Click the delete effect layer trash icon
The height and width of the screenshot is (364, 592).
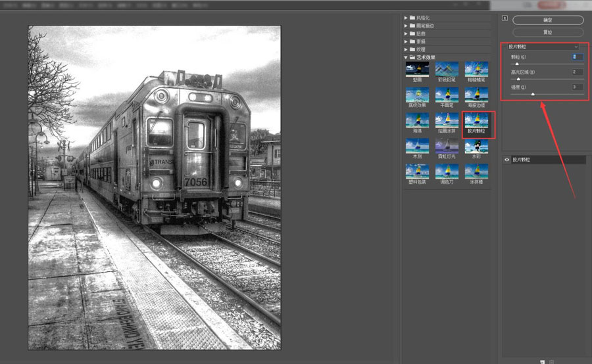pyautogui.click(x=551, y=362)
